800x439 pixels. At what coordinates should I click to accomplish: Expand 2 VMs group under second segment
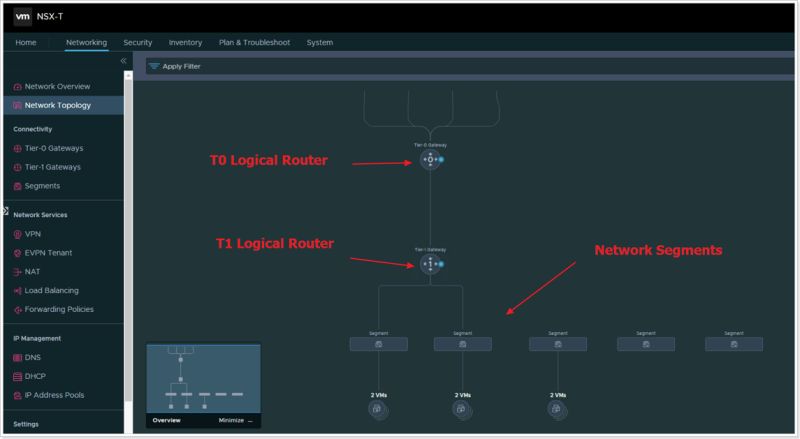point(462,409)
